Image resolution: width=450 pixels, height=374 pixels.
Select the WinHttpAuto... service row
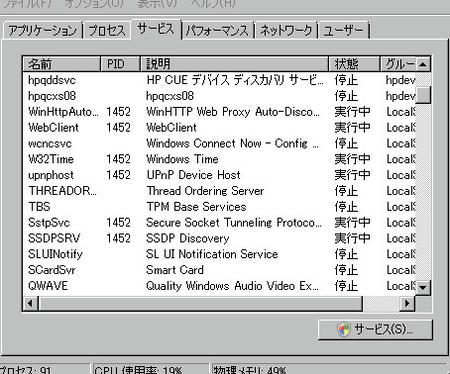click(x=219, y=112)
